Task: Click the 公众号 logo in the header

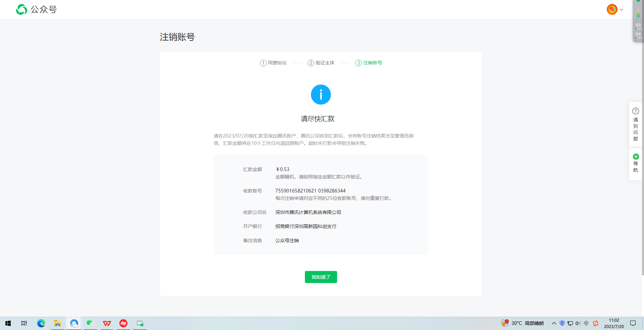Action: (36, 9)
